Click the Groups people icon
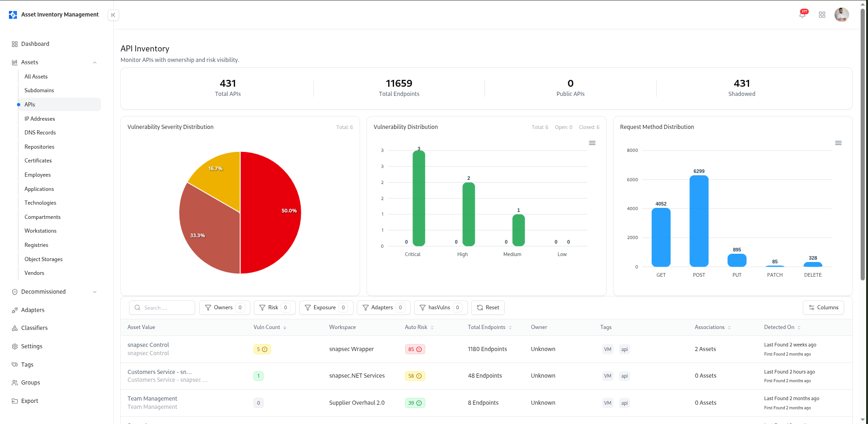The width and height of the screenshot is (868, 424). [x=15, y=383]
